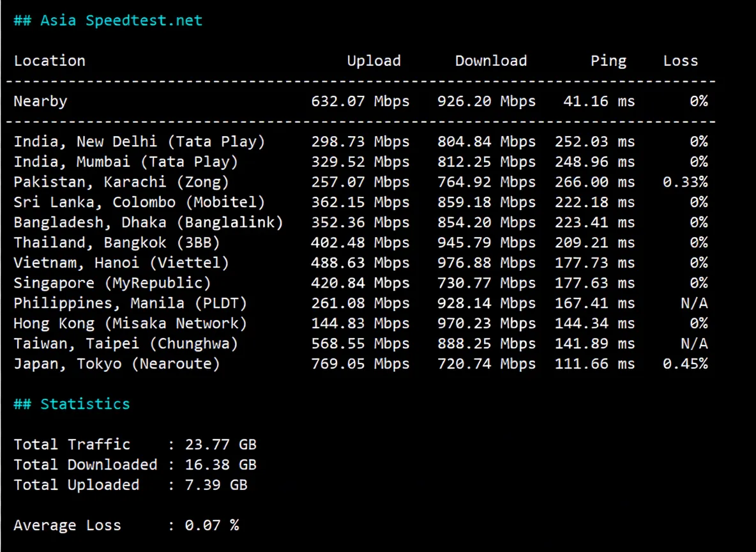Click the Average Loss value 0.07%
Screen dimensions: 756x552
[x=211, y=525]
